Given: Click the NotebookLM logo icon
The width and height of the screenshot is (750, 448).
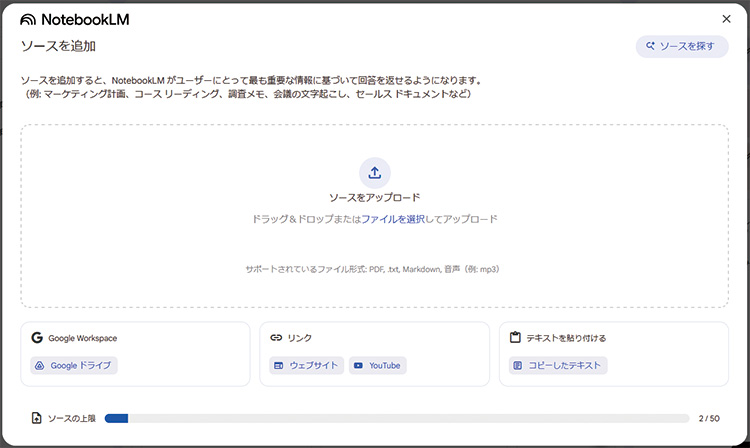Looking at the screenshot, I should click(x=28, y=19).
